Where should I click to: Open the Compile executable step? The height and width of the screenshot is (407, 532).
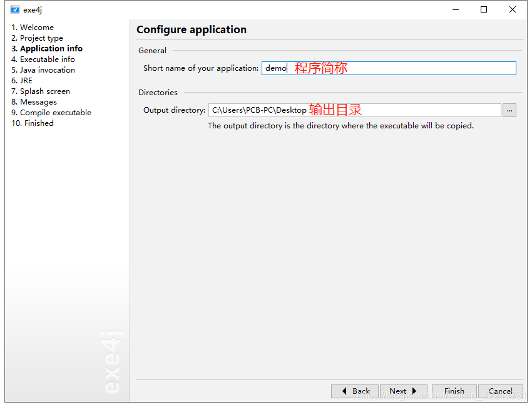coord(51,113)
